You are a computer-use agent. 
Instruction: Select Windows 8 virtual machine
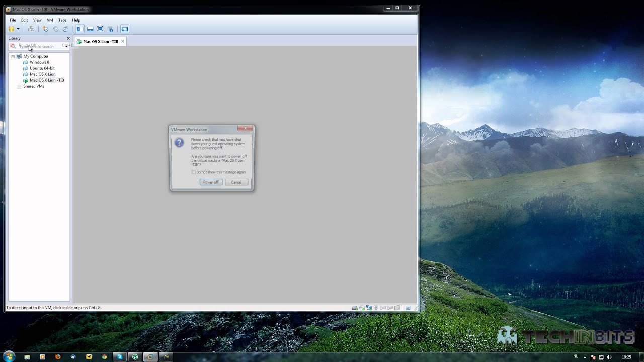point(39,62)
